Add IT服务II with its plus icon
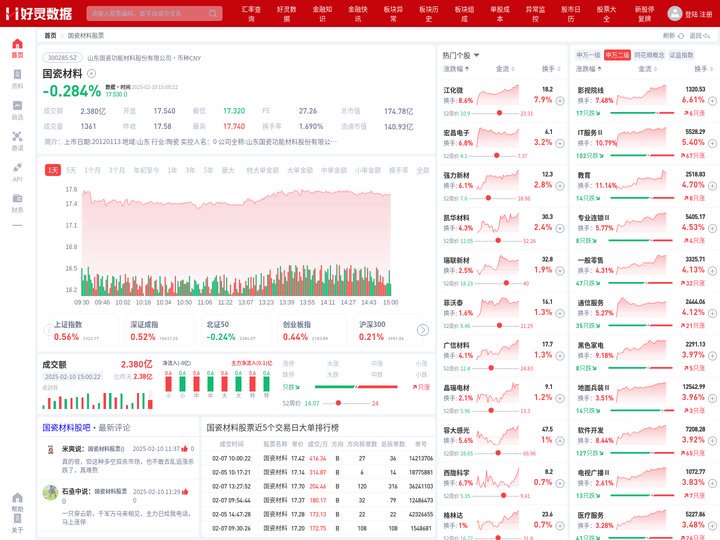The width and height of the screenshot is (720, 540). click(712, 143)
